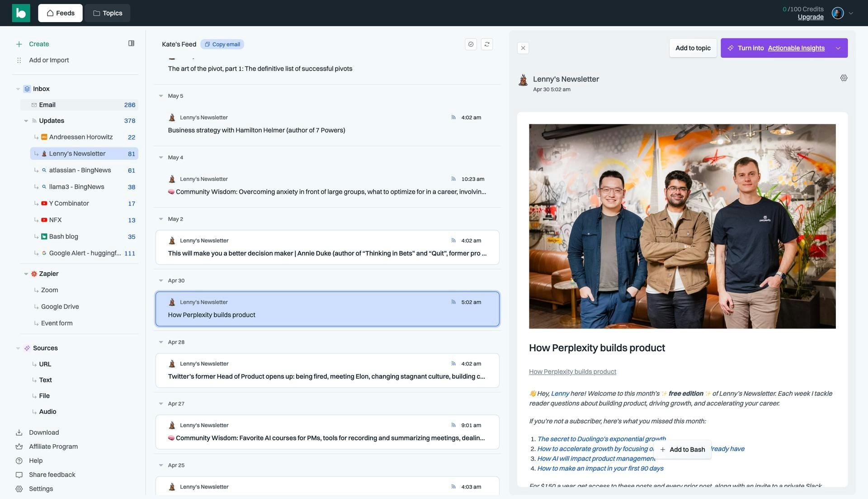Click the Download icon in sidebar
The width and height of the screenshot is (868, 499).
pyautogui.click(x=19, y=432)
